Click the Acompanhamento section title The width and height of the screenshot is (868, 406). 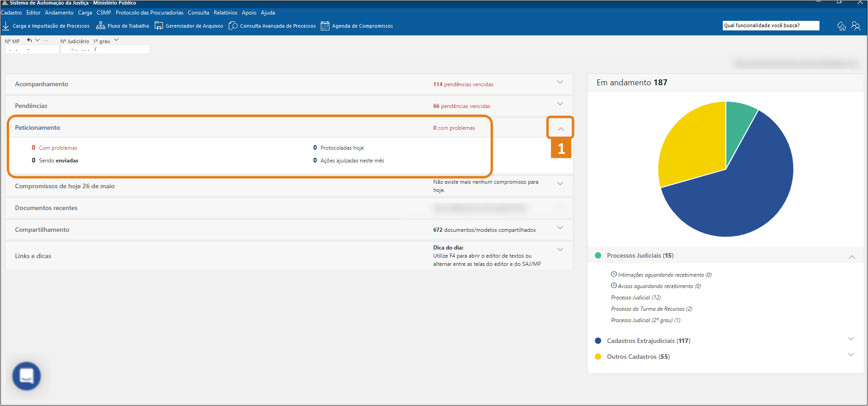[x=42, y=84]
